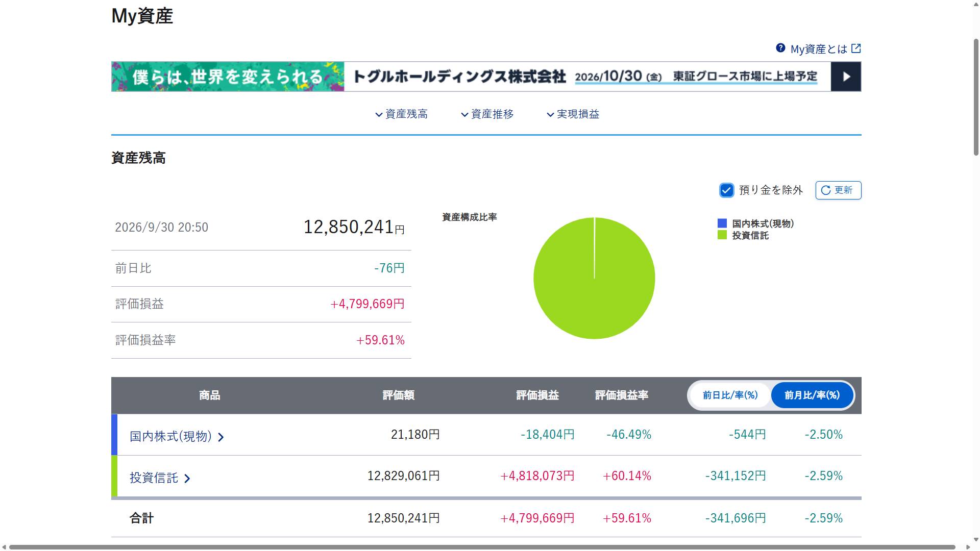Click the 投資信託 legend label
The width and height of the screenshot is (980, 551).
tap(750, 235)
